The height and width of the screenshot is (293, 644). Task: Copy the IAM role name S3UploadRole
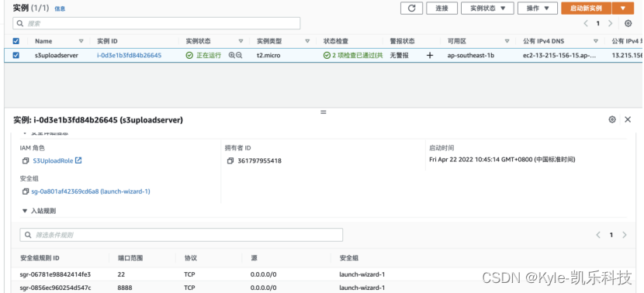coord(26,161)
